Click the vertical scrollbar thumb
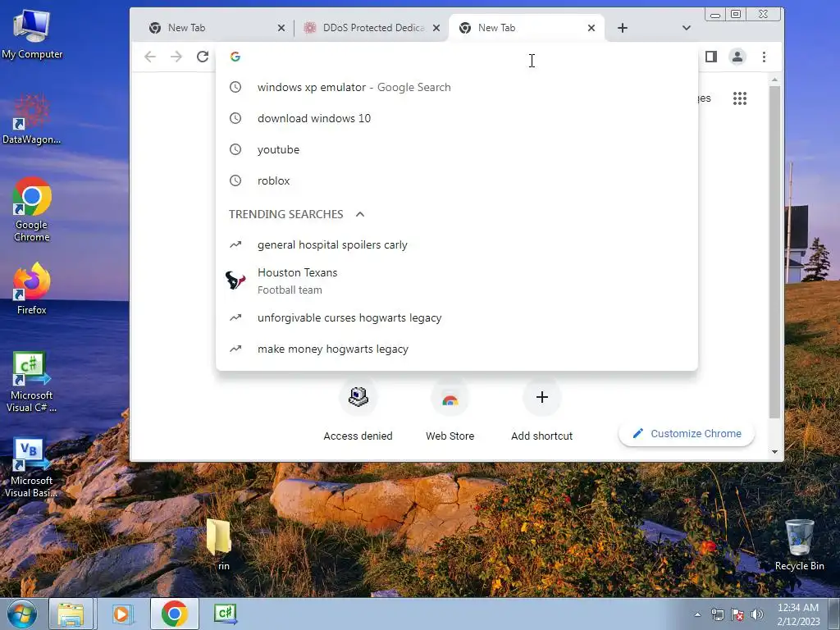This screenshot has height=630, width=840. coord(774,252)
